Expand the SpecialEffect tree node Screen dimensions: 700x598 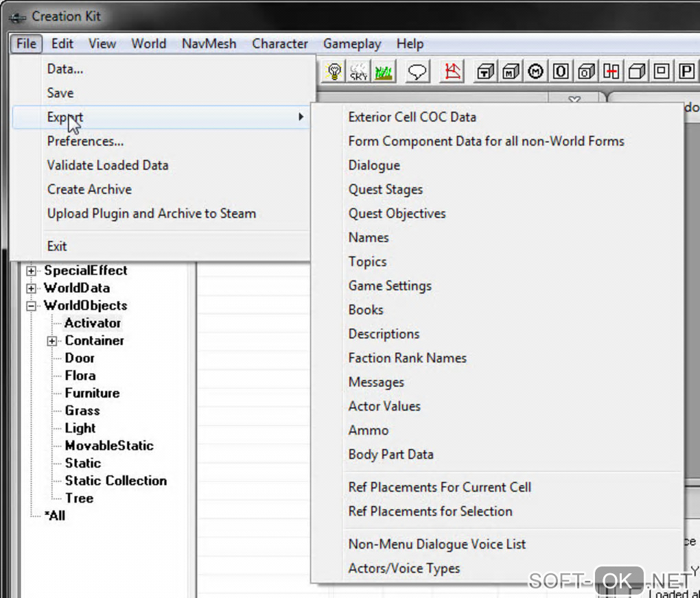tap(31, 271)
